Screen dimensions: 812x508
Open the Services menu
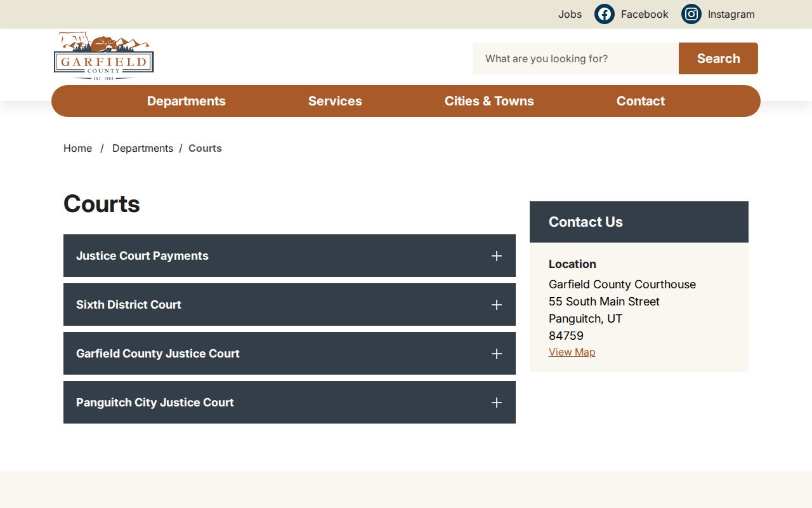coord(335,101)
